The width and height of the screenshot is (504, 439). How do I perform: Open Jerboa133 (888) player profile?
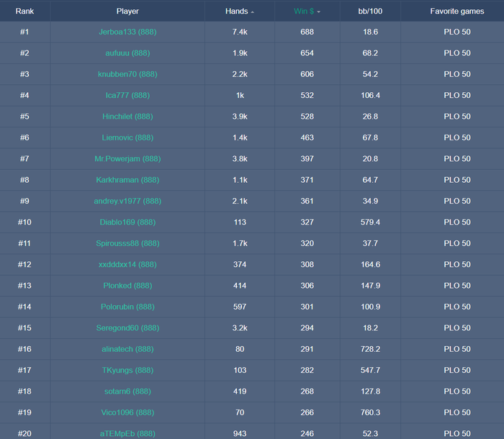[127, 32]
